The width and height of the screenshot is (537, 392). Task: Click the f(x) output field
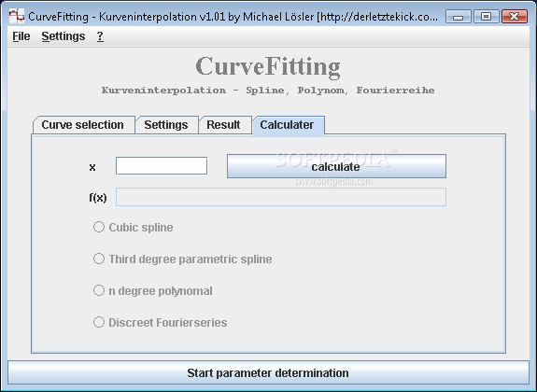(281, 197)
